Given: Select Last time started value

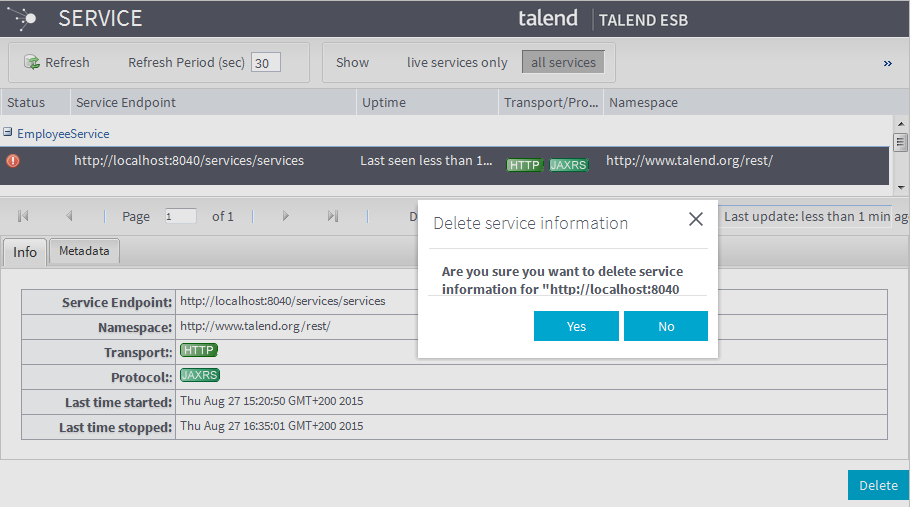Looking at the screenshot, I should tap(272, 401).
